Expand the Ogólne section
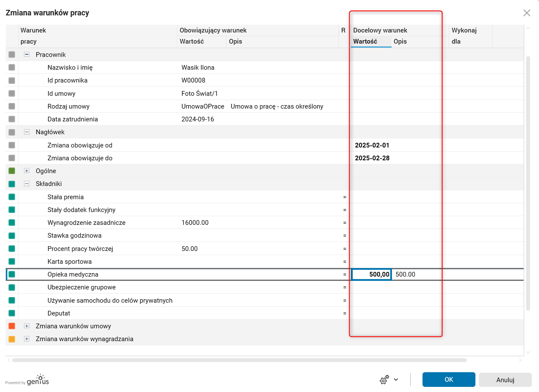This screenshot has width=539, height=392. click(27, 171)
